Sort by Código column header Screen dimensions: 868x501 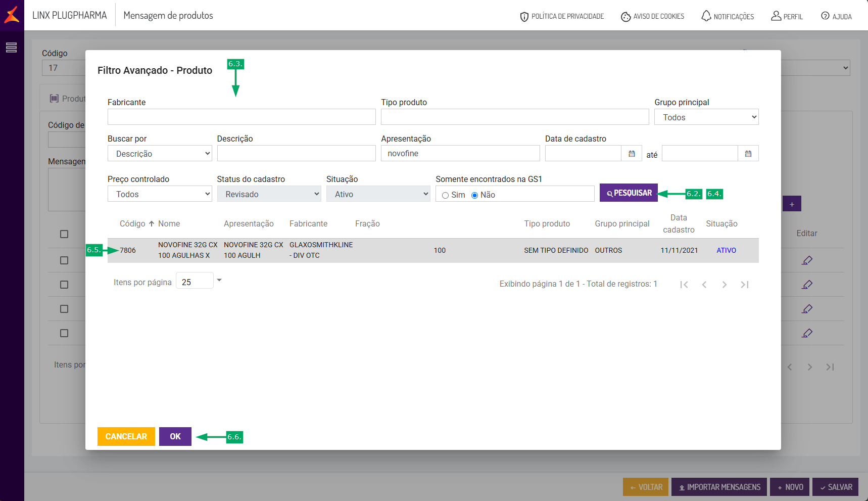point(132,223)
